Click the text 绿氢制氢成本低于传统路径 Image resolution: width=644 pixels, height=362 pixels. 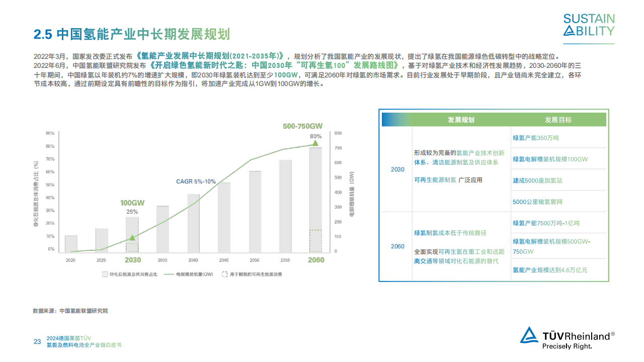point(450,233)
